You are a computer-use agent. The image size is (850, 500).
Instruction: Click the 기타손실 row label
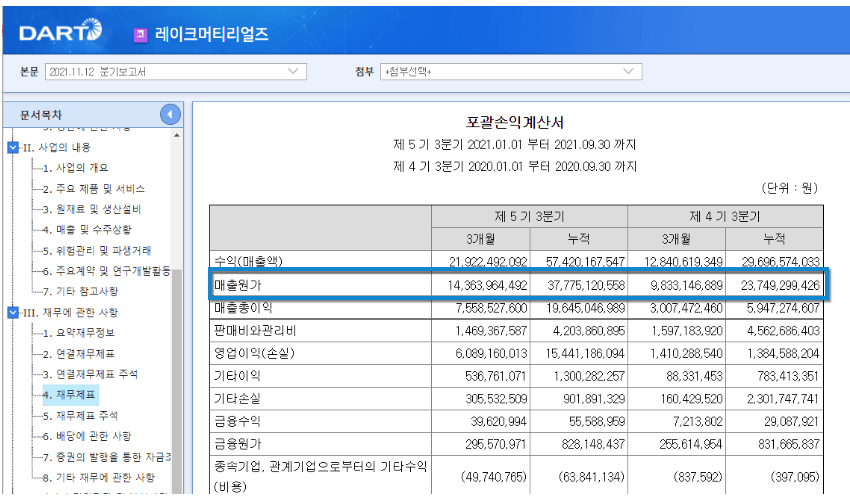click(x=237, y=399)
